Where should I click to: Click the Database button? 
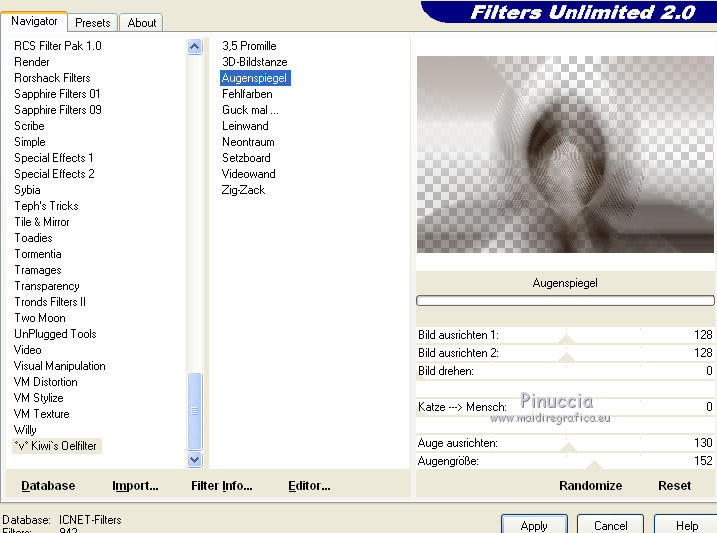pyautogui.click(x=48, y=485)
